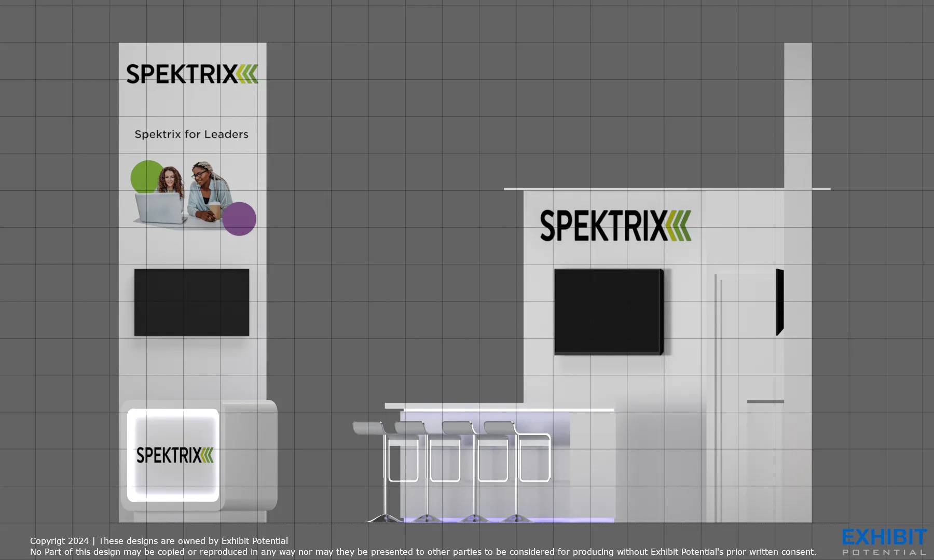Click the large SPEKTRIX logo on the back wall
934x560 pixels.
(x=615, y=226)
